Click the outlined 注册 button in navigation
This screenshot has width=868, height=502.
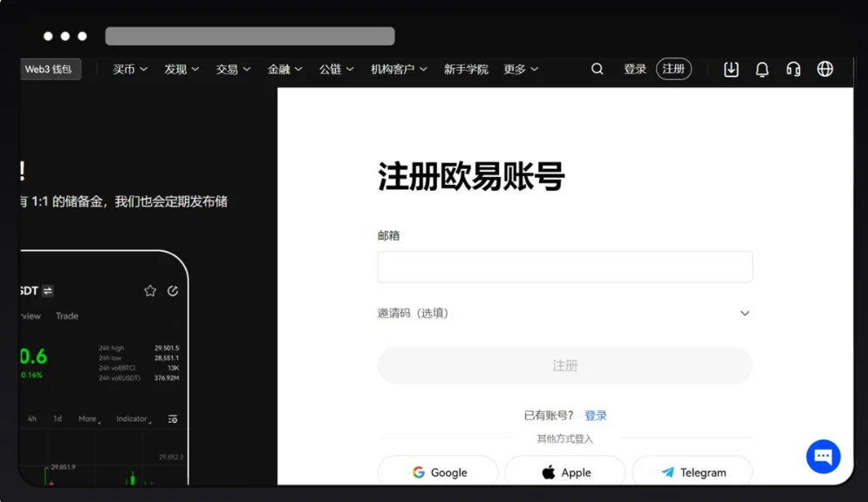[673, 69]
